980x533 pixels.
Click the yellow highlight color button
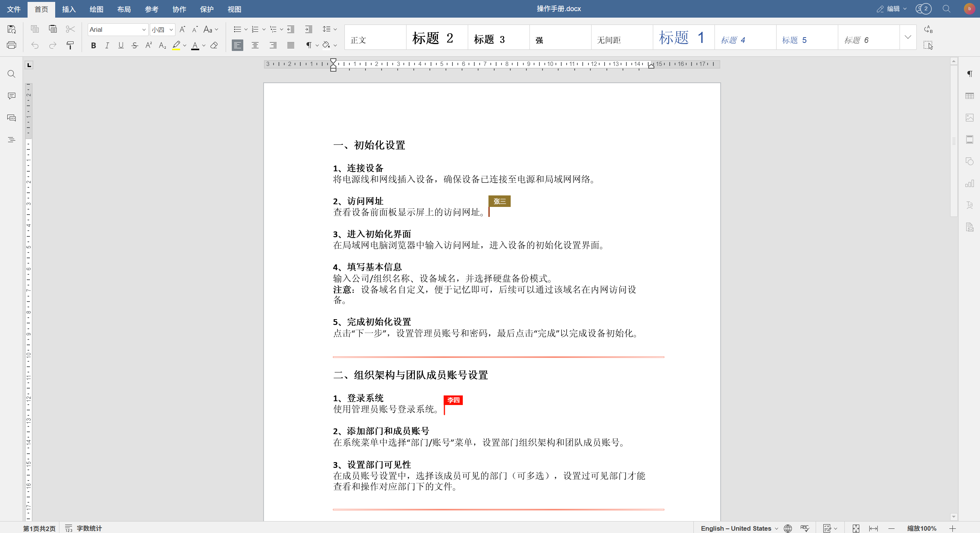pos(176,46)
